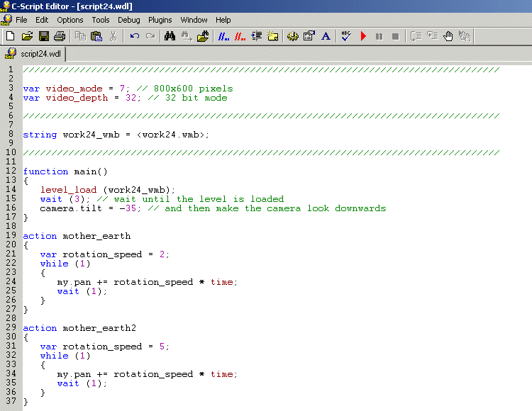Click on the line 'function main()'
This screenshot has height=411, width=532.
pyautogui.click(x=65, y=171)
